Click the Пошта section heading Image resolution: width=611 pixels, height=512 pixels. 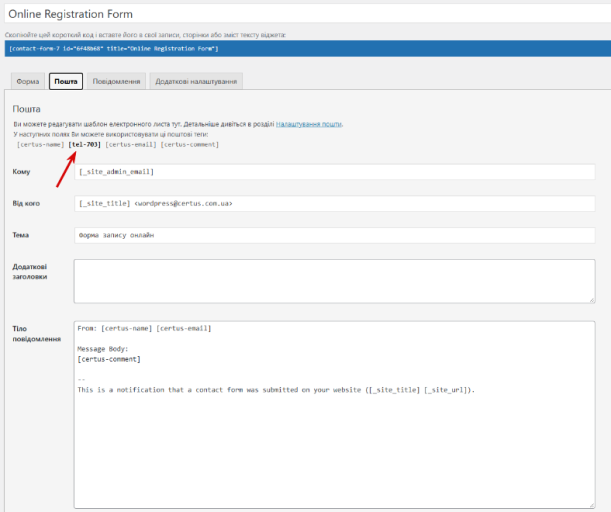(x=26, y=109)
